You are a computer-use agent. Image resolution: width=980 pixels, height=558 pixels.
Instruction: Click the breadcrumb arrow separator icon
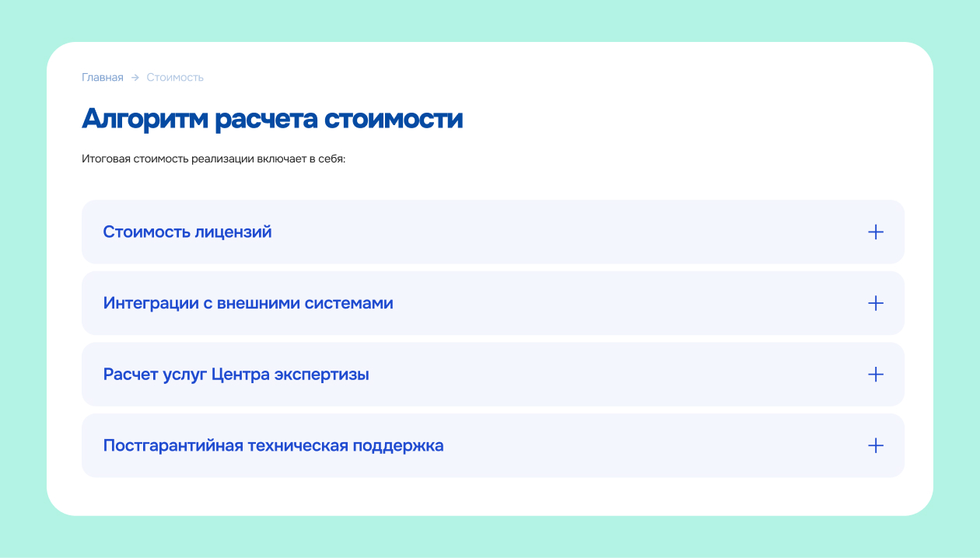pyautogui.click(x=135, y=78)
